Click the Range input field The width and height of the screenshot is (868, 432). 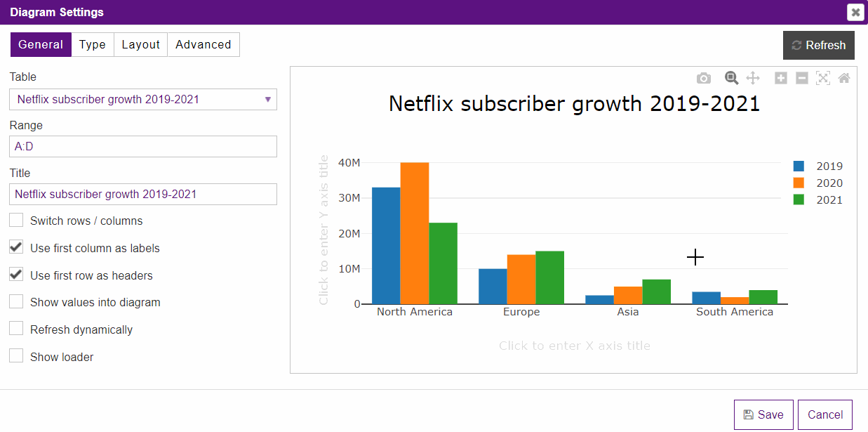point(143,147)
